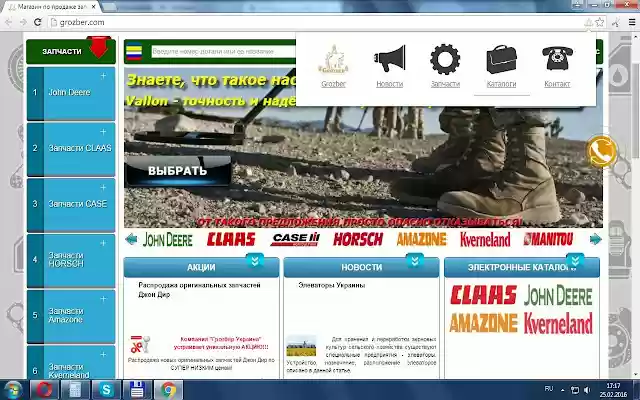Open Skype from the taskbar
Screen dimensions: 640x400
[x=106, y=389]
